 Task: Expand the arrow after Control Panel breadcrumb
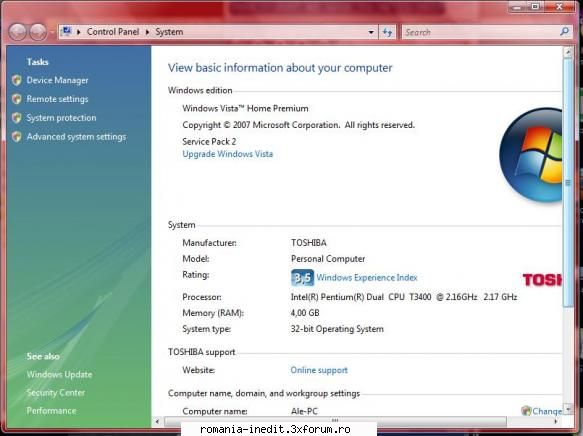pos(147,32)
